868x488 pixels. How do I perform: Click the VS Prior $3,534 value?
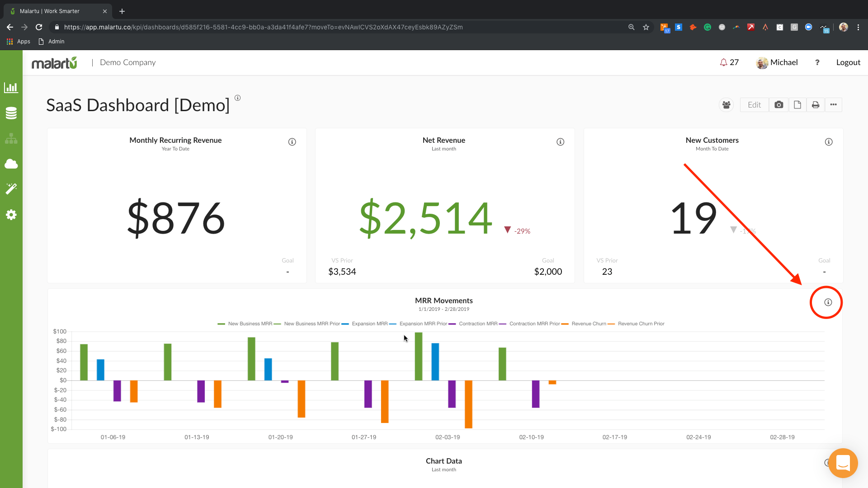coord(342,272)
